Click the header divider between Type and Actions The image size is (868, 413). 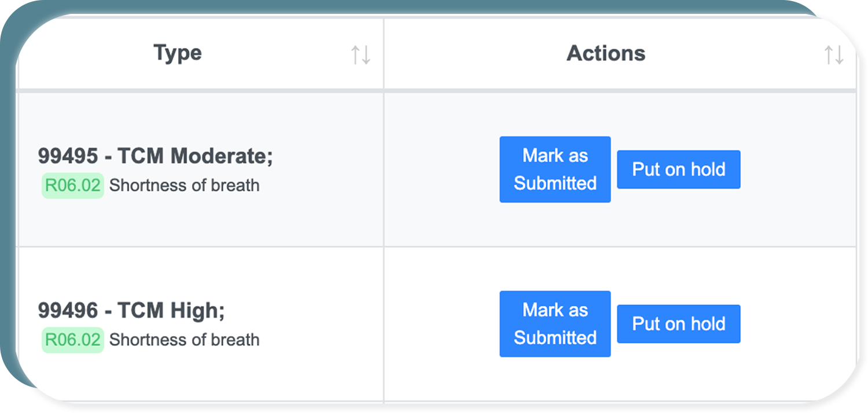click(x=384, y=53)
